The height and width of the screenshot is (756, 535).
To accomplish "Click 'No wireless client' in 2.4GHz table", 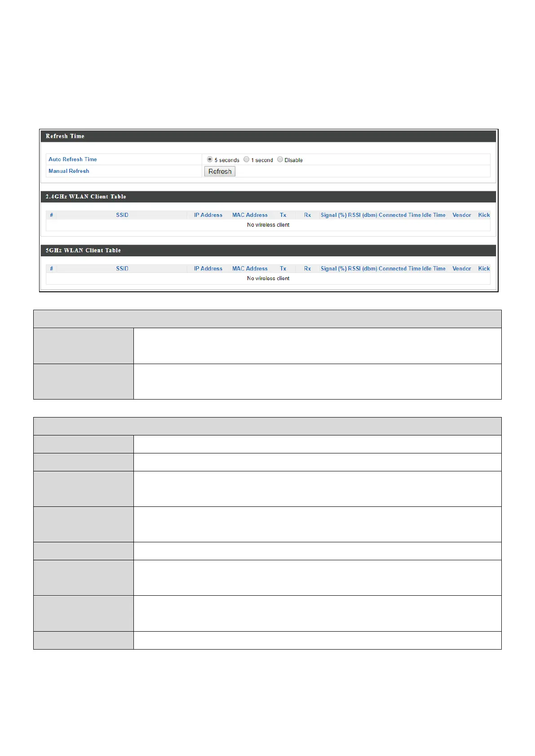I will click(x=268, y=225).
